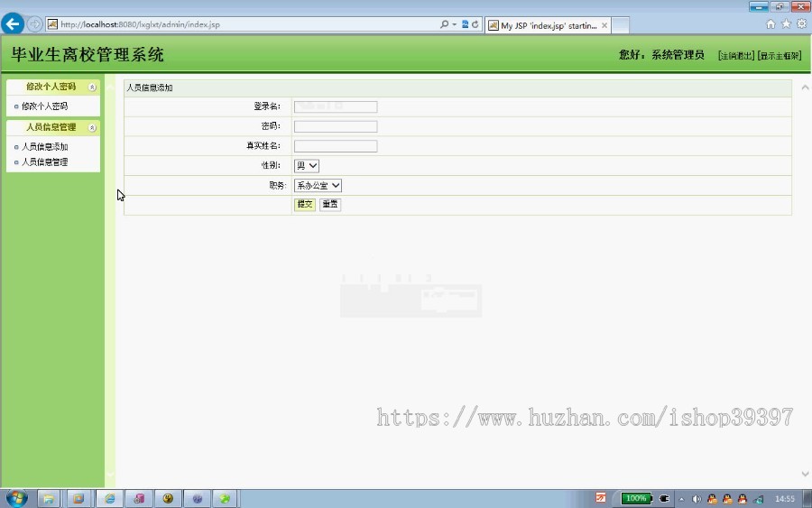Screen dimensions: 812x508
Task: Click 显示主框架 link in header
Action: point(780,56)
